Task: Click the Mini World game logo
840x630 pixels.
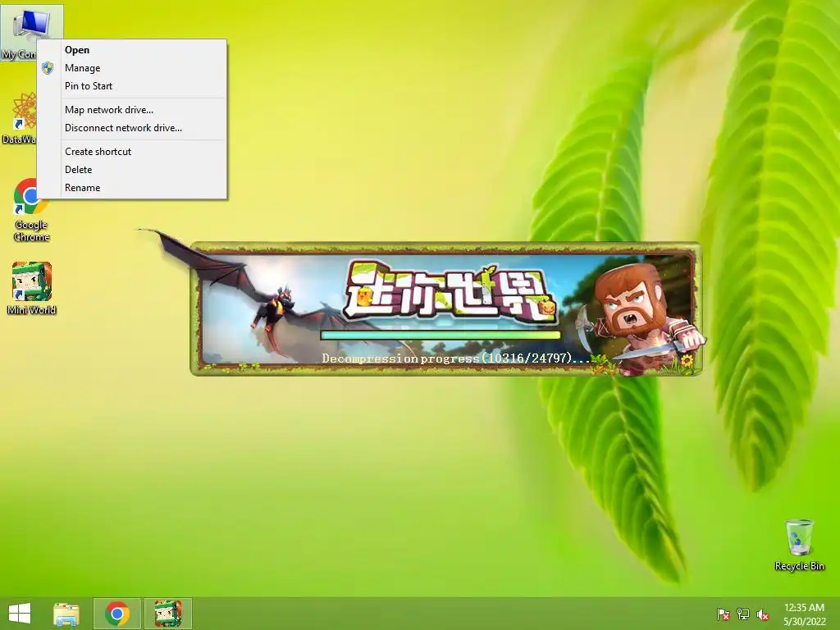Action: coord(450,292)
